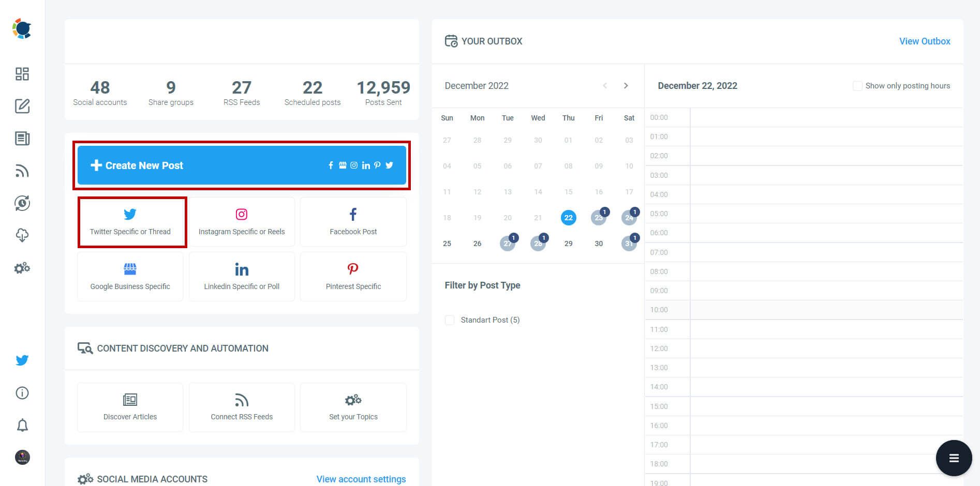
Task: Select the Twitter bird icon in sidebar
Action: tap(22, 360)
